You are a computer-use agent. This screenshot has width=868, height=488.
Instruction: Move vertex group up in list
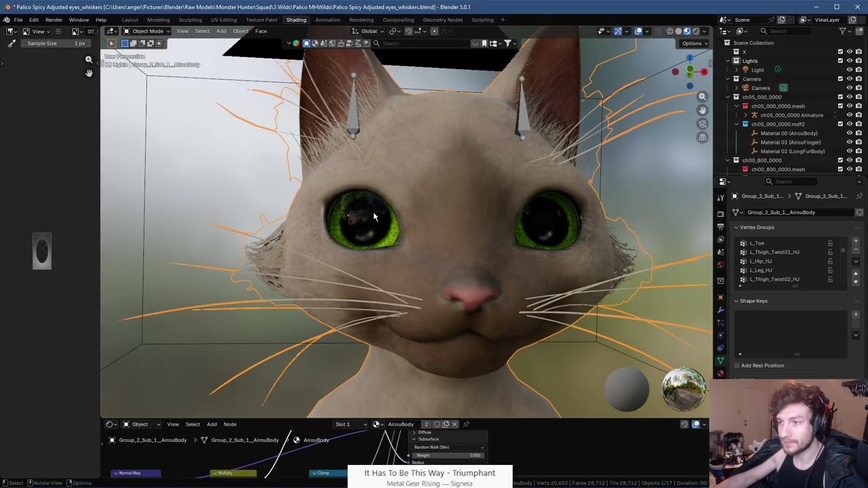856,273
